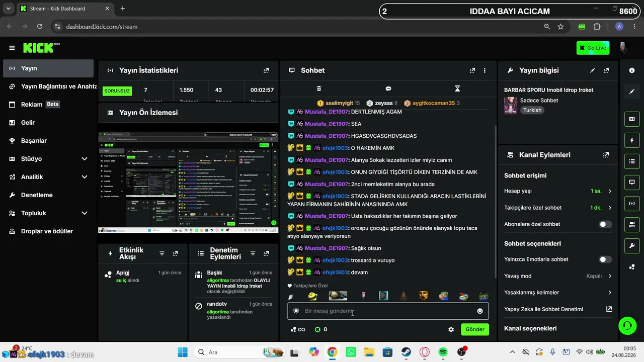Open the emoji picker in message box
The height and width of the screenshot is (362, 644).
[x=480, y=311]
